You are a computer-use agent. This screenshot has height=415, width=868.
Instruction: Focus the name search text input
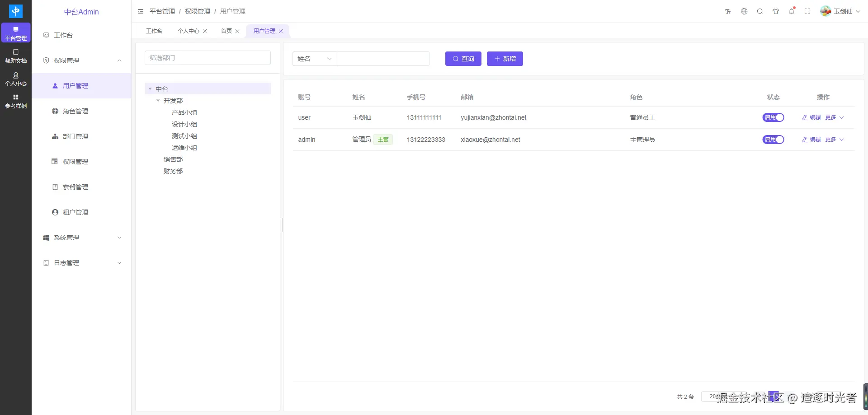383,59
